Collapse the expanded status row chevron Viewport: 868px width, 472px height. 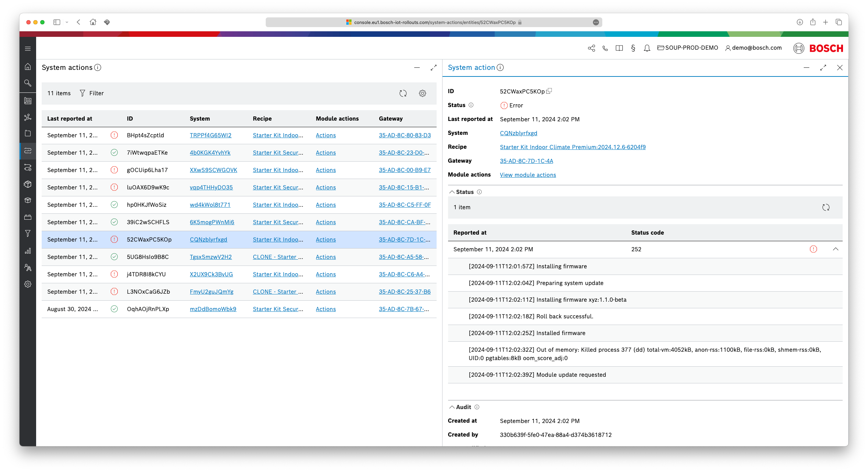tap(835, 249)
